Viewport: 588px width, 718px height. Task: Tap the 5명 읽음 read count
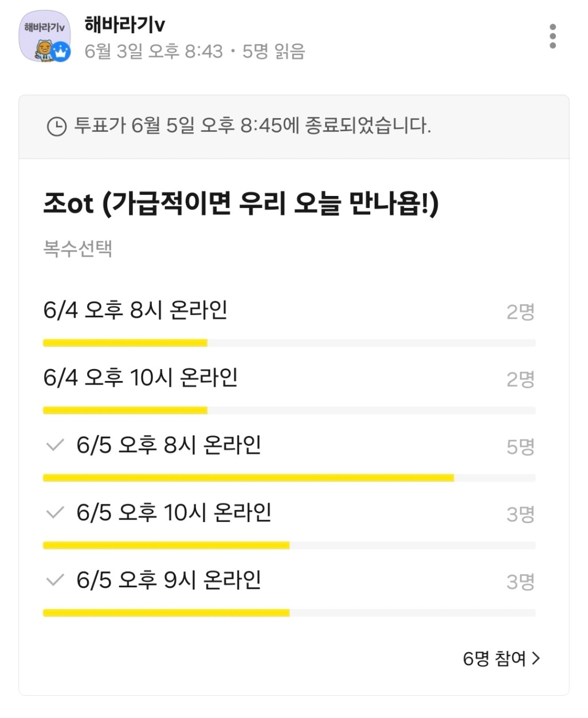tap(273, 51)
